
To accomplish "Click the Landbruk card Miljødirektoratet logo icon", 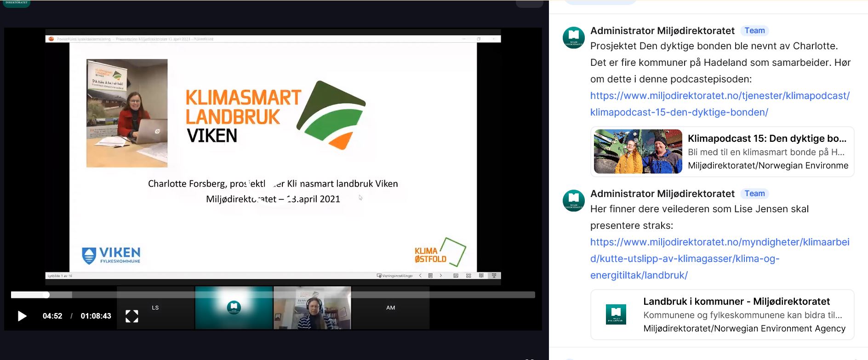I will (x=616, y=314).
